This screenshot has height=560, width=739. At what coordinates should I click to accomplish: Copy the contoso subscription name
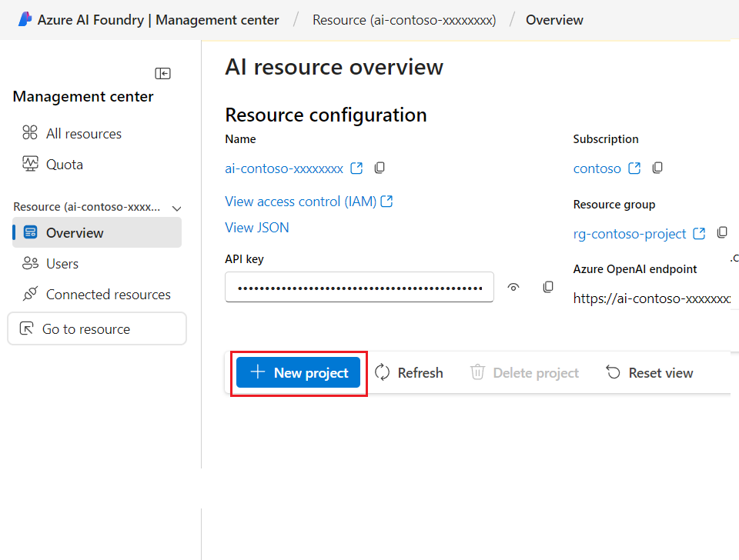657,168
